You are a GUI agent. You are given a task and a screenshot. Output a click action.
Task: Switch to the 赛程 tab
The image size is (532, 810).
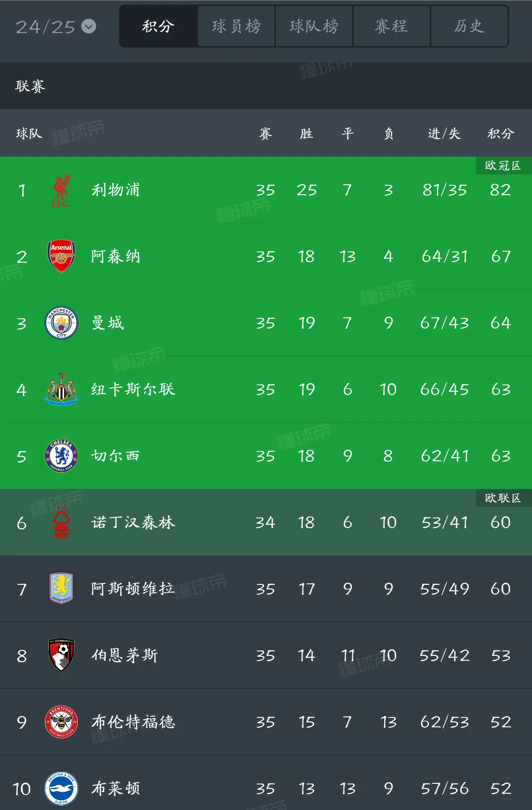(392, 27)
